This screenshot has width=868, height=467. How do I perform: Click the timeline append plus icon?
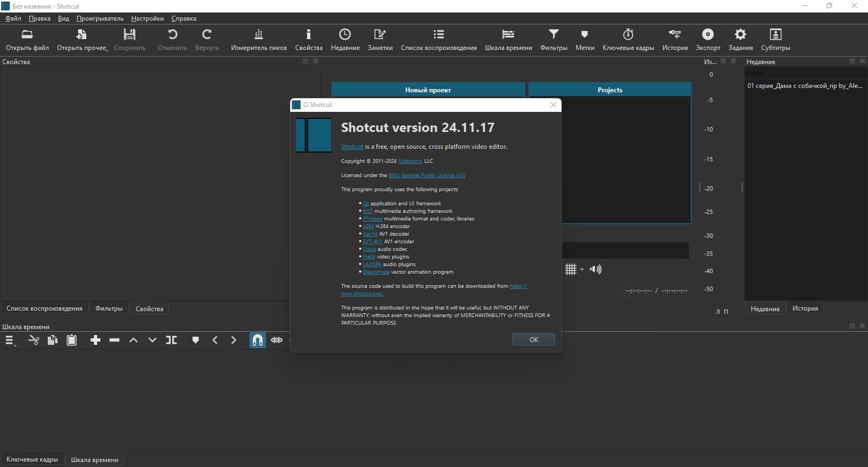click(x=95, y=340)
